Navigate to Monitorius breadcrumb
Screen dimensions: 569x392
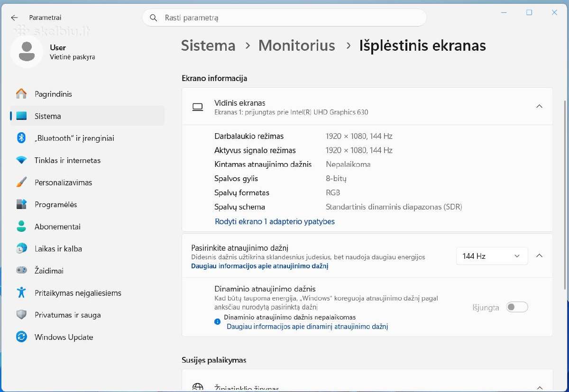pyautogui.click(x=297, y=46)
